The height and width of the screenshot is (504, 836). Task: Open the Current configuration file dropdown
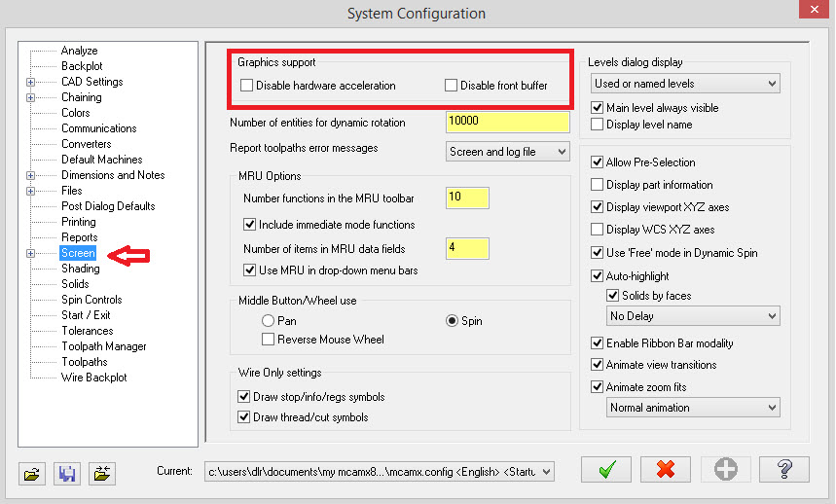pyautogui.click(x=545, y=471)
